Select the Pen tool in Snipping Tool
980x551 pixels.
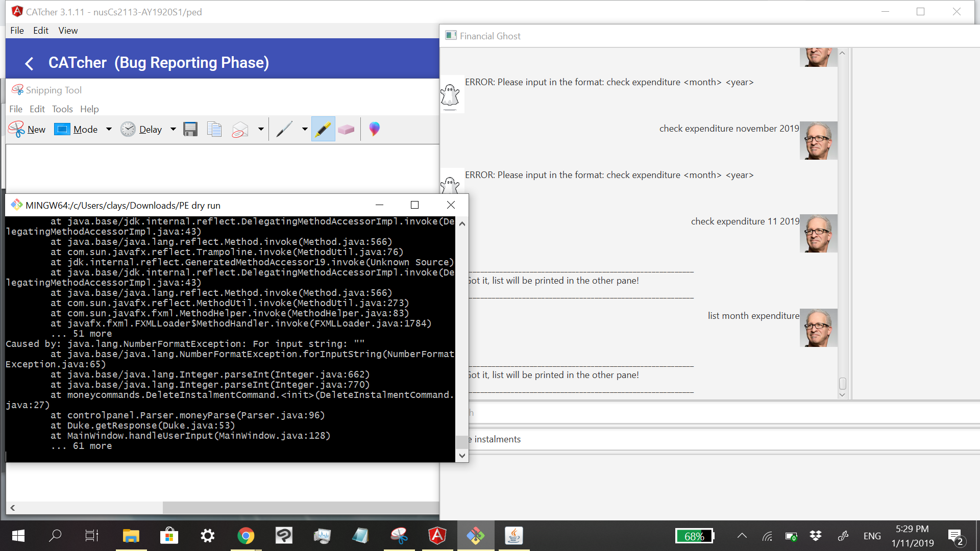tap(284, 129)
